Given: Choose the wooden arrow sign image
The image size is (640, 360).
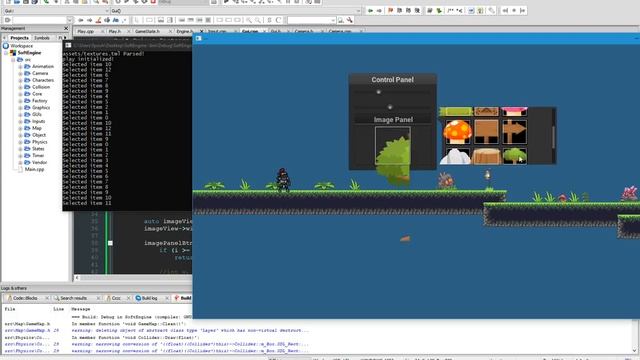Looking at the screenshot, I should tap(514, 131).
